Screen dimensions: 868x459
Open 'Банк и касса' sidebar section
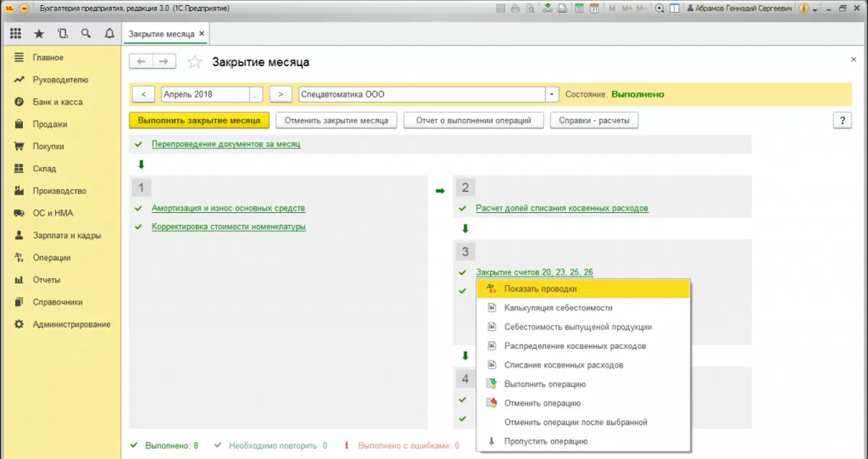(x=57, y=102)
